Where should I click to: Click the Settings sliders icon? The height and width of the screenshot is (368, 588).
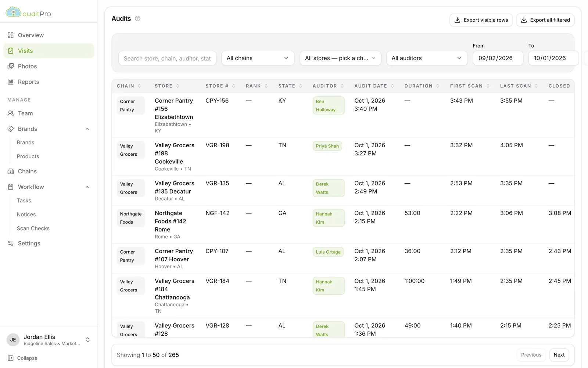tap(11, 243)
